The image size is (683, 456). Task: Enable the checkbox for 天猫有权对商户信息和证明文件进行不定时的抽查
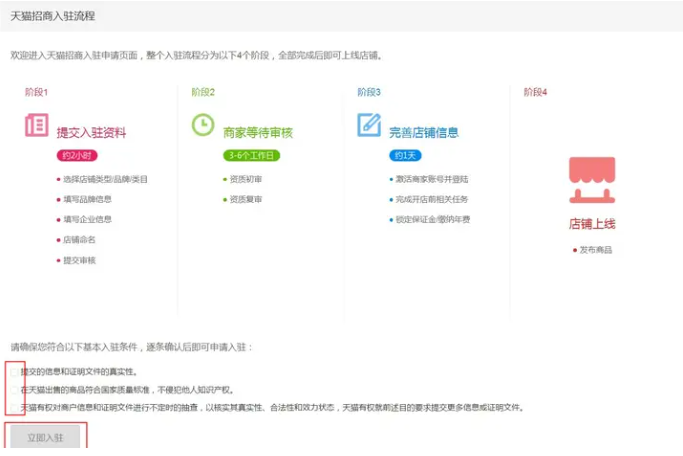pyautogui.click(x=14, y=408)
